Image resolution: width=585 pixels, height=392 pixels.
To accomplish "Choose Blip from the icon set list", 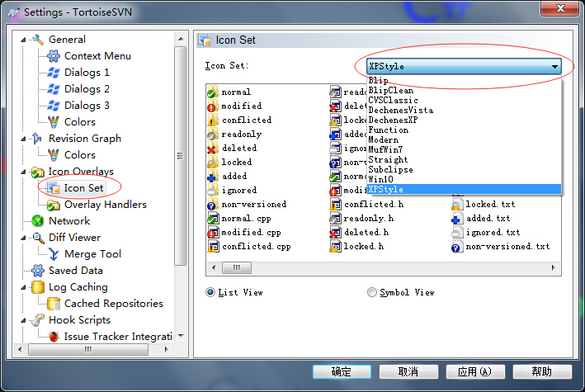I will 464,80.
